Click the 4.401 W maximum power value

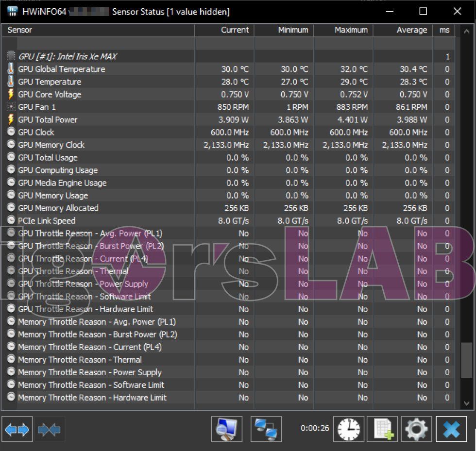(x=353, y=120)
